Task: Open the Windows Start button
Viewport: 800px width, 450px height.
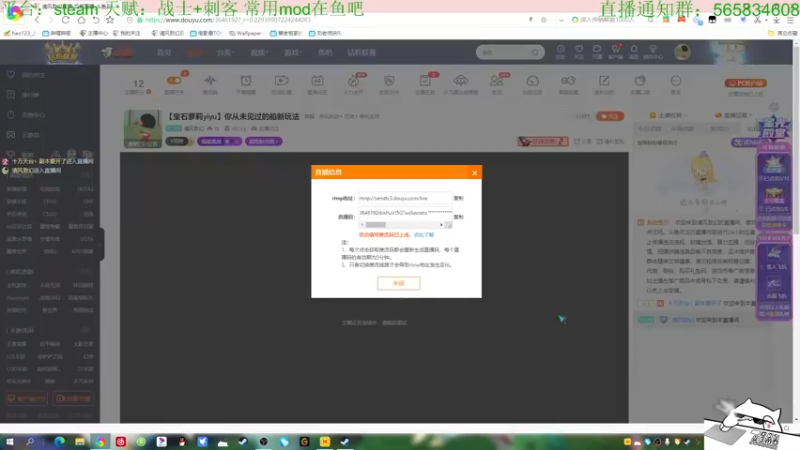Action: 9,442
